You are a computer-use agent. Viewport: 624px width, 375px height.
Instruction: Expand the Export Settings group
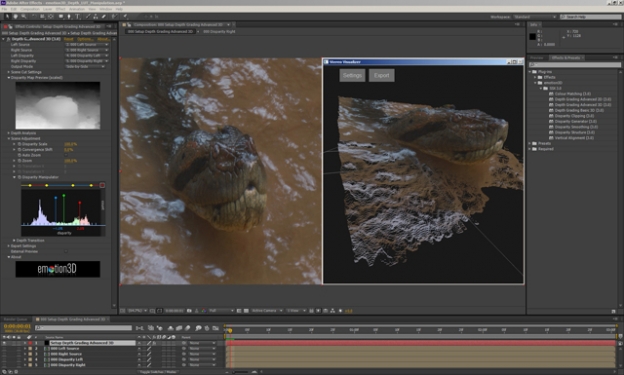tap(9, 246)
